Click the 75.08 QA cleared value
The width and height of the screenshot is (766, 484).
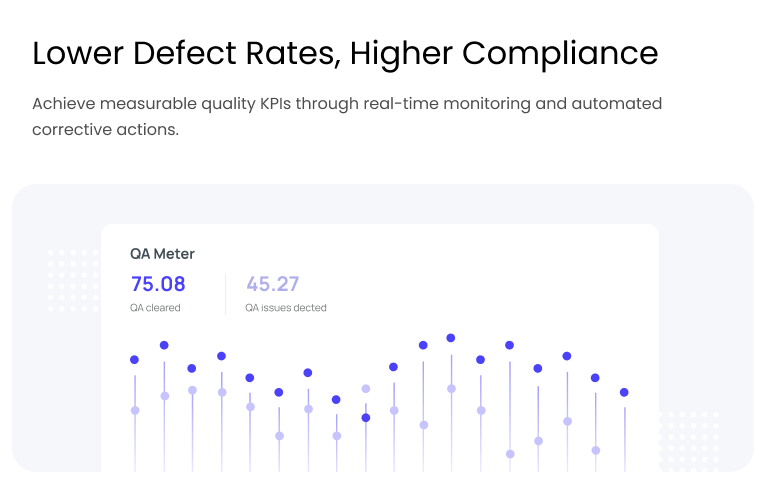(158, 284)
